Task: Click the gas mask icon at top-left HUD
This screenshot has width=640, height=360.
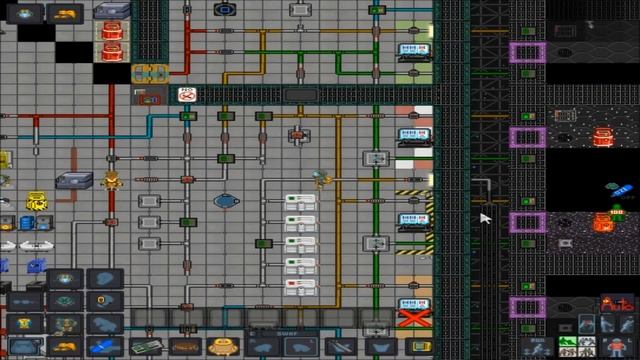Action: [x=24, y=13]
